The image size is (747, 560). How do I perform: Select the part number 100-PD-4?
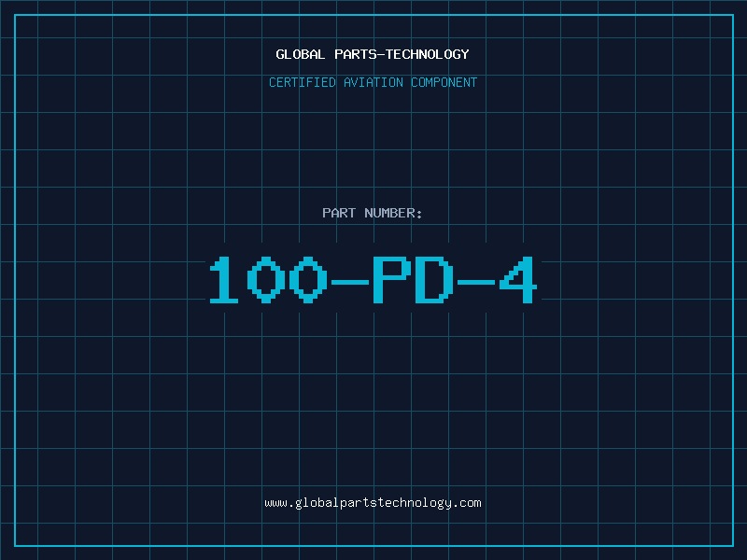coord(373,279)
